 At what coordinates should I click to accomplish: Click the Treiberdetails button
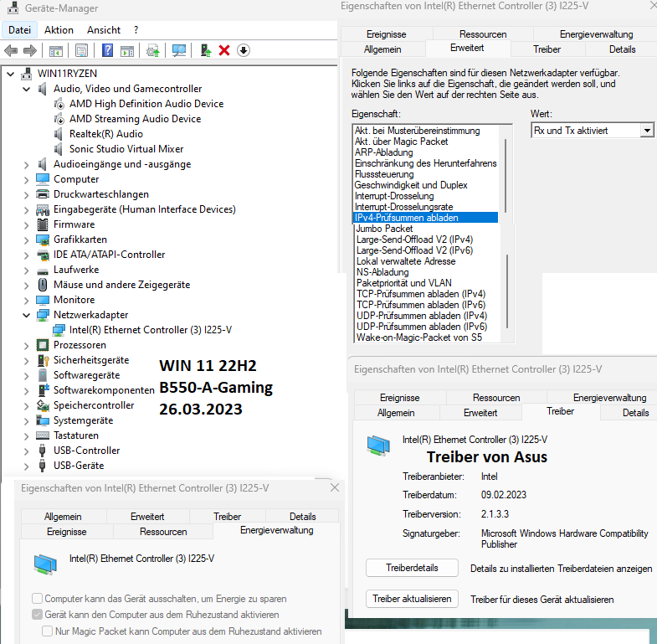pyautogui.click(x=412, y=568)
